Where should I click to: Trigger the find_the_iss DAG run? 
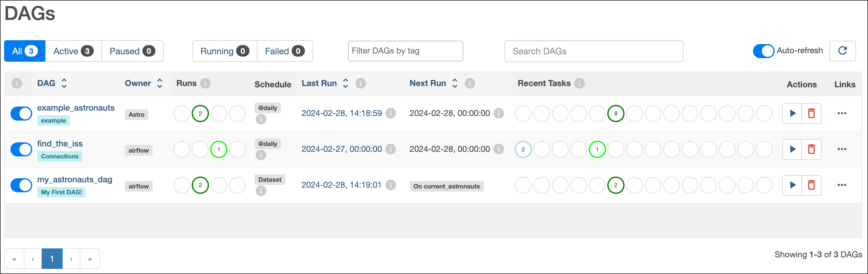click(x=792, y=149)
